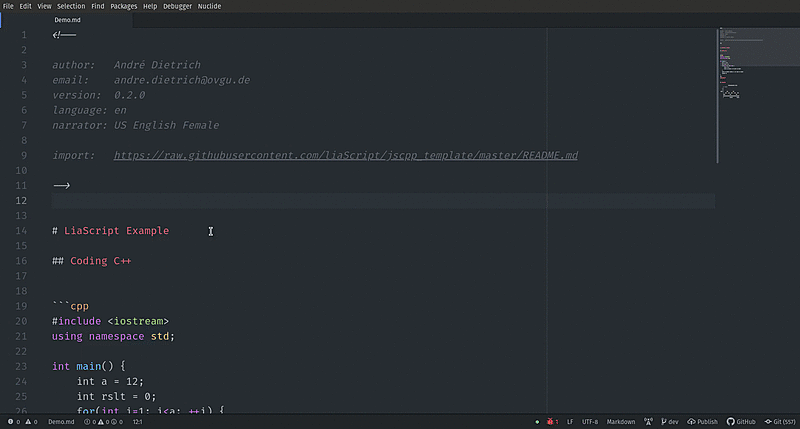Open the Selection menu
This screenshot has width=800, height=429.
71,6
